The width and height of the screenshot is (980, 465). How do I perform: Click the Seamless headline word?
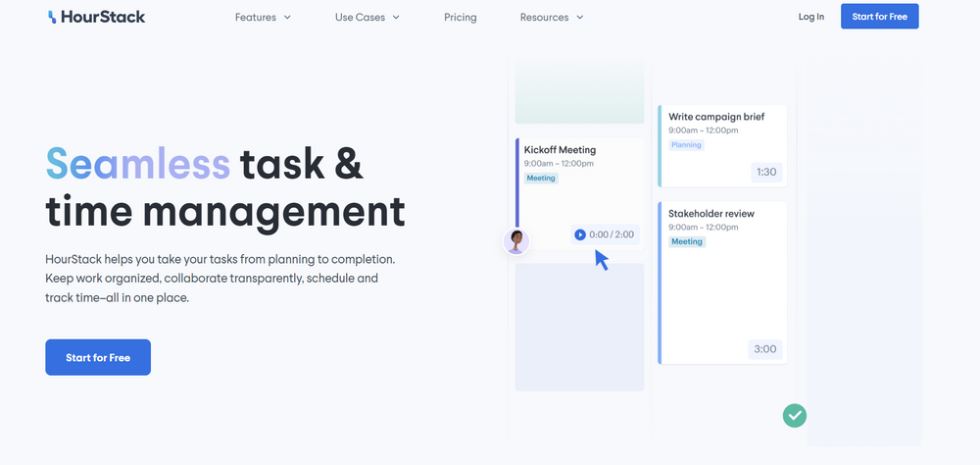[x=138, y=164]
